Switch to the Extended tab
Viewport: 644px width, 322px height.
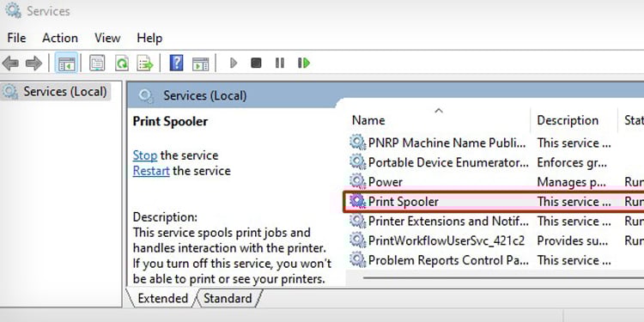pyautogui.click(x=162, y=298)
